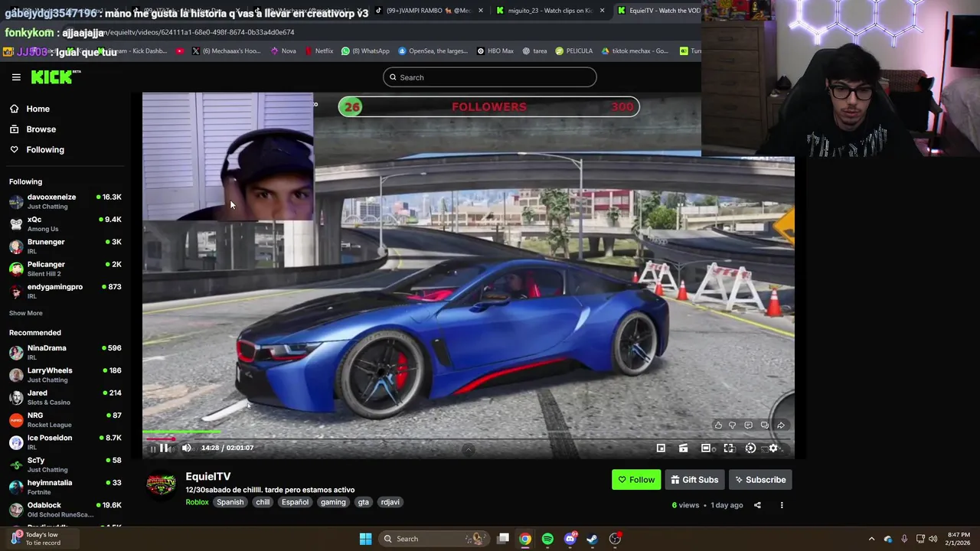
Task: Open the Kick hamburger menu
Action: [x=16, y=77]
